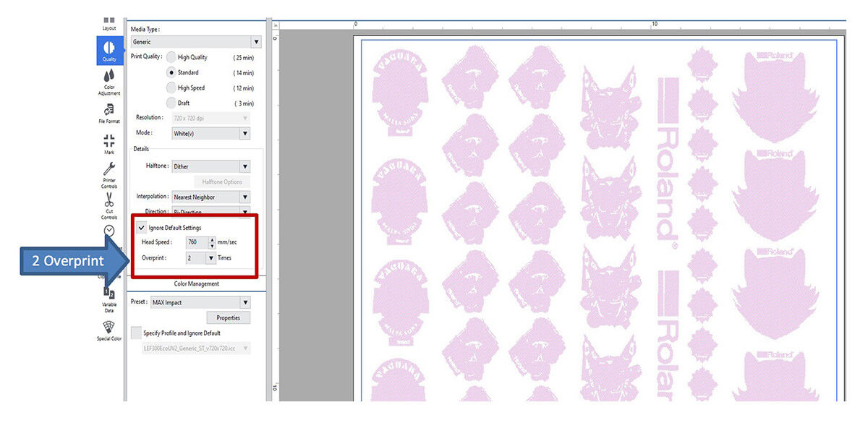Select High Speed print quality

(x=171, y=87)
